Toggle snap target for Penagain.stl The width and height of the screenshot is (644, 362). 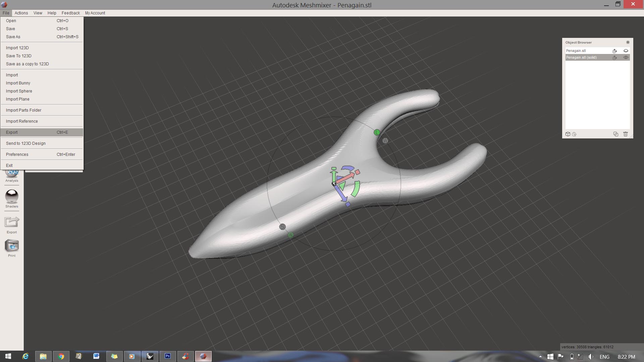coord(614,51)
